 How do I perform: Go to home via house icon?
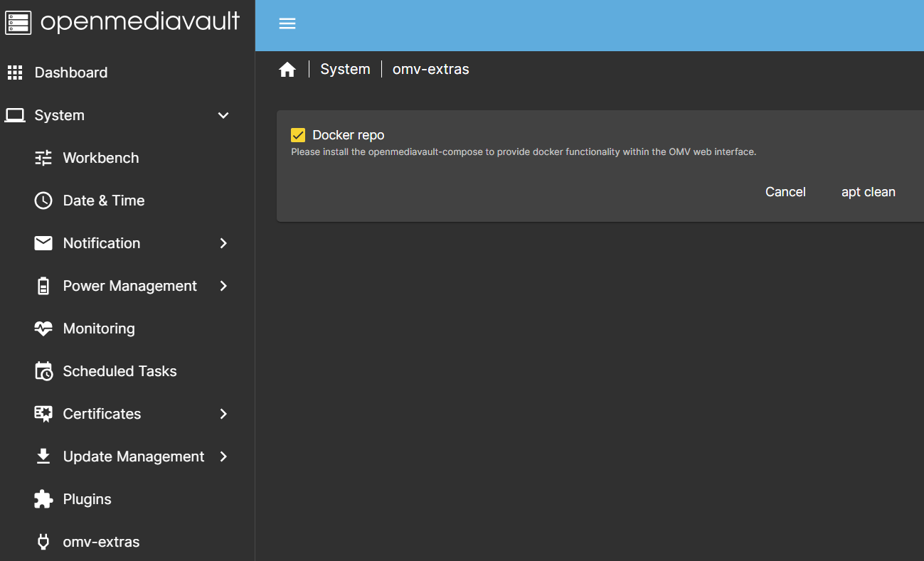point(287,70)
